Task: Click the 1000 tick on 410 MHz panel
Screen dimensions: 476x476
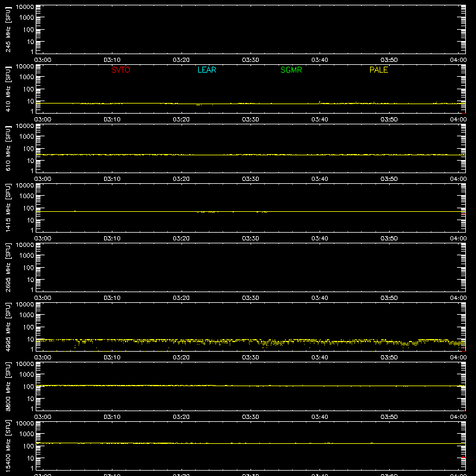Action: pyautogui.click(x=27, y=77)
